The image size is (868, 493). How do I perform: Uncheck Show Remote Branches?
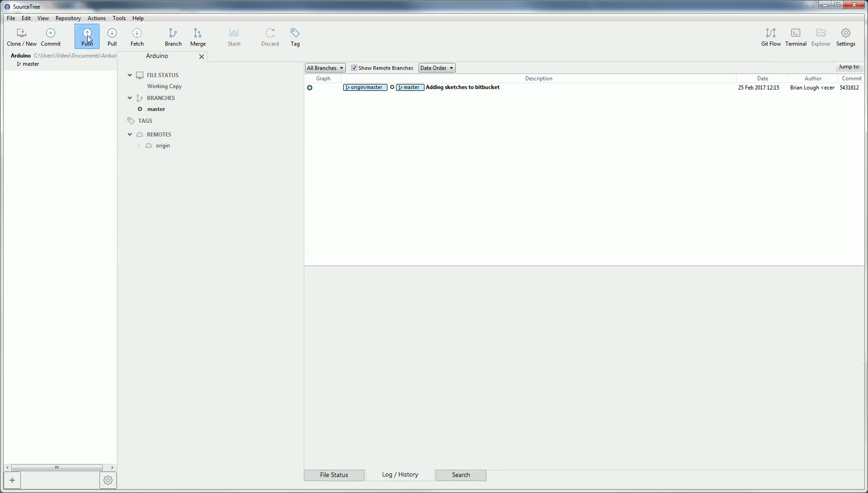[x=355, y=68]
